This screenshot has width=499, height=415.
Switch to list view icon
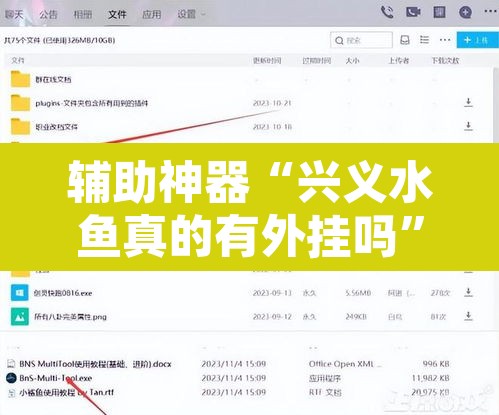tap(424, 40)
